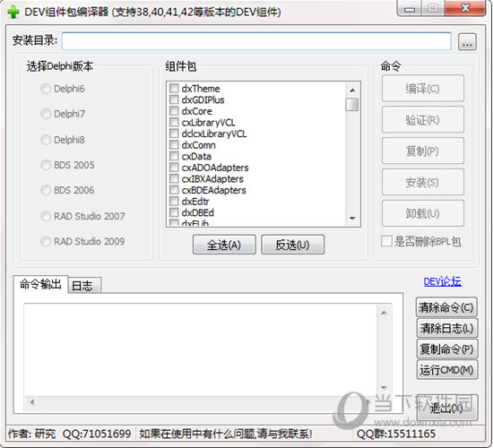This screenshot has height=448, width=493.
Task: Toggle the delete BPL package checkbox
Action: point(386,241)
